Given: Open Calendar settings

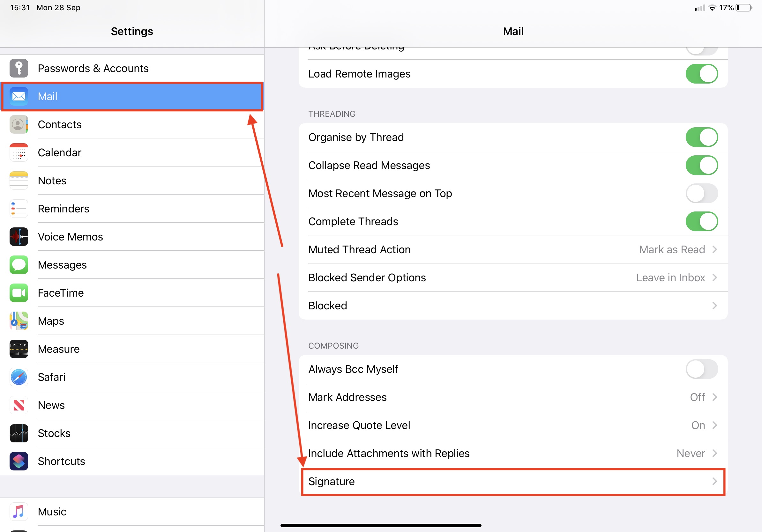Looking at the screenshot, I should [132, 152].
